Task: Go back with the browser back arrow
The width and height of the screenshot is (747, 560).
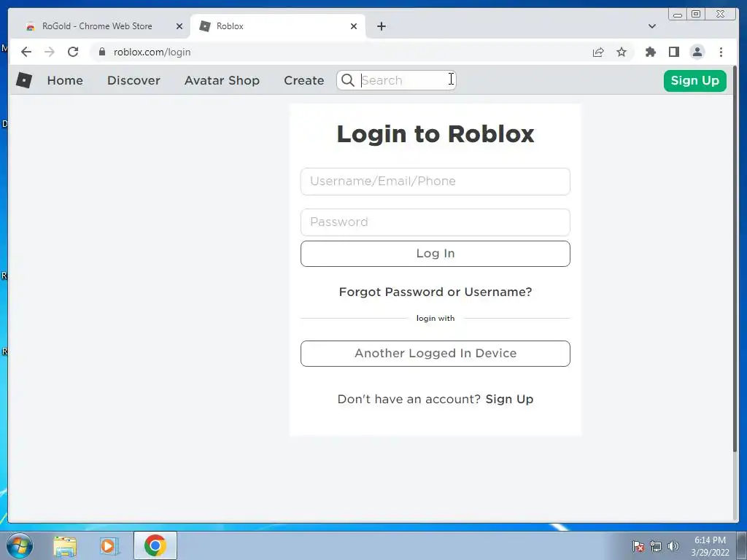Action: (26, 52)
